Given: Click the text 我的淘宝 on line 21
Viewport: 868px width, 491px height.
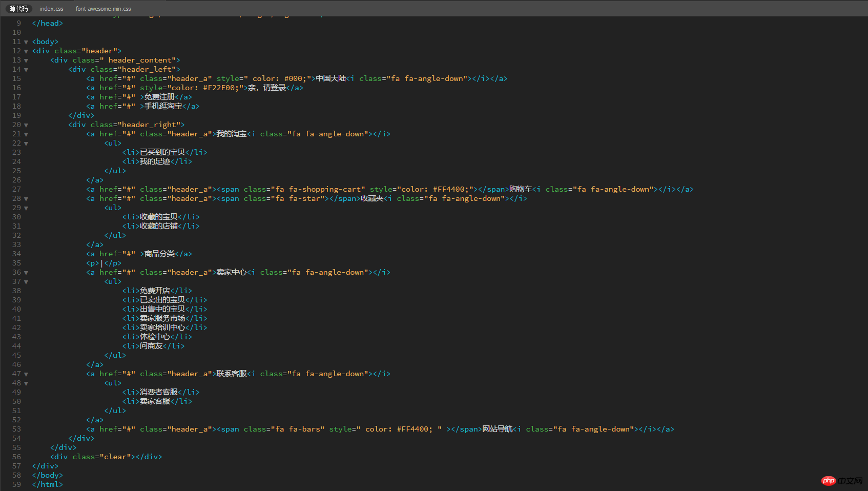Looking at the screenshot, I should tap(232, 134).
